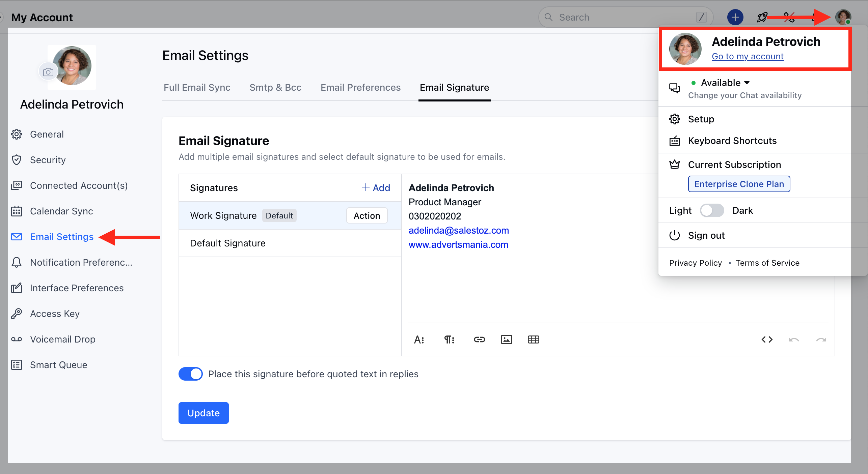868x474 pixels.
Task: Insert a table using the table icon
Action: [x=533, y=339]
